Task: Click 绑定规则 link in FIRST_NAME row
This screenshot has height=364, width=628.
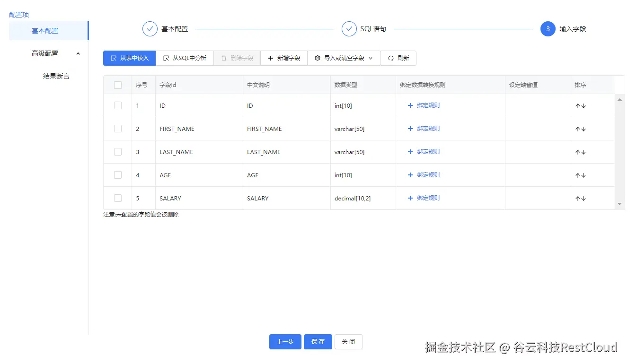Action: click(424, 129)
